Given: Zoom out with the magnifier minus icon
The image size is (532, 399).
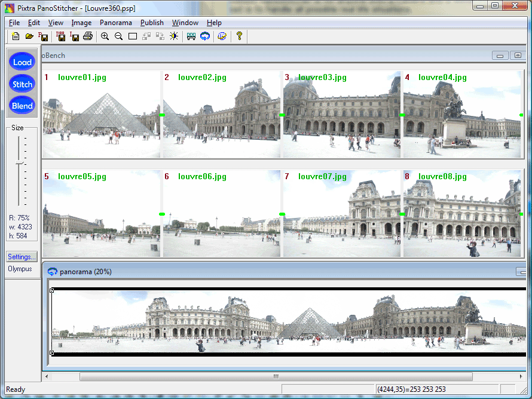Looking at the screenshot, I should point(118,36).
